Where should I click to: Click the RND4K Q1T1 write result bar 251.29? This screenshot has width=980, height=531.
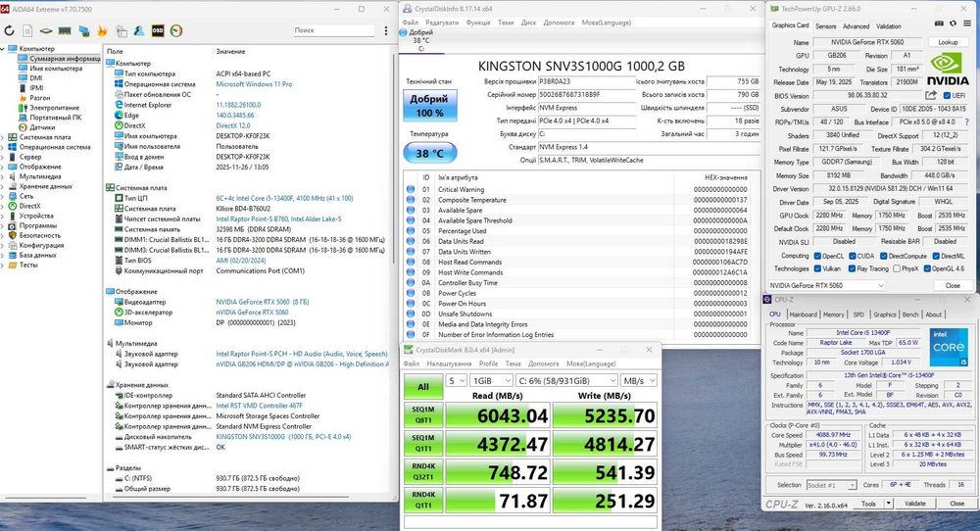[605, 501]
